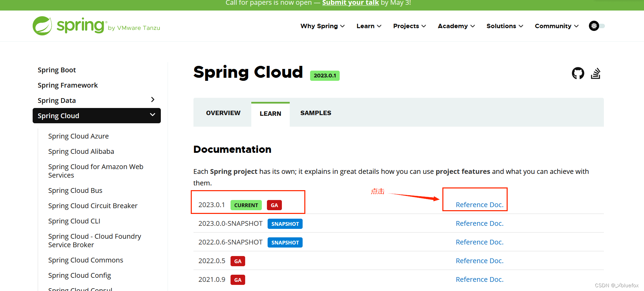Open Reference Doc. for 2021.0.9
The height and width of the screenshot is (291, 644).
[479, 279]
